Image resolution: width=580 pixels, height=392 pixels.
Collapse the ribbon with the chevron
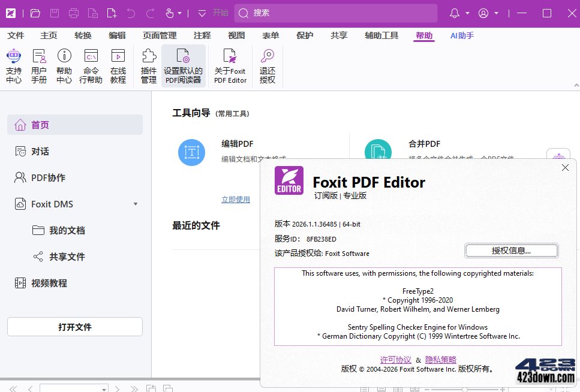click(x=576, y=86)
